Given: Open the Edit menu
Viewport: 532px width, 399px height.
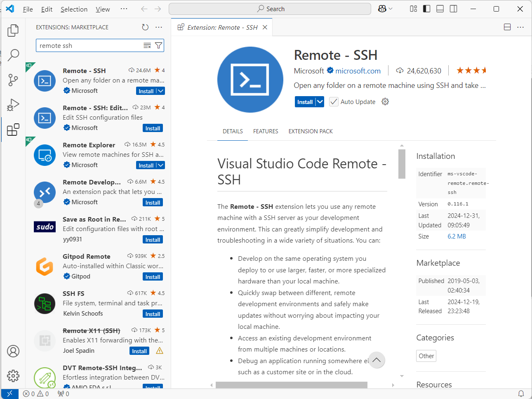Looking at the screenshot, I should tap(47, 9).
